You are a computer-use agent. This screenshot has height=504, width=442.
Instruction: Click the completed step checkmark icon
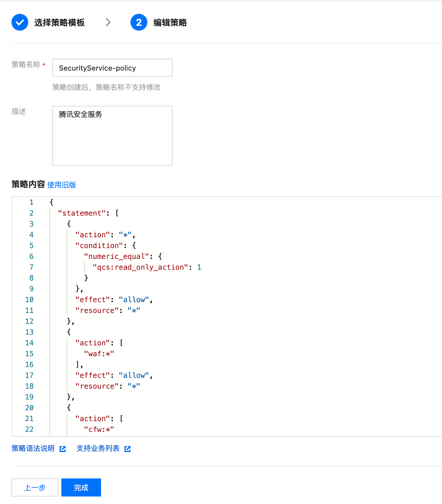click(x=20, y=22)
